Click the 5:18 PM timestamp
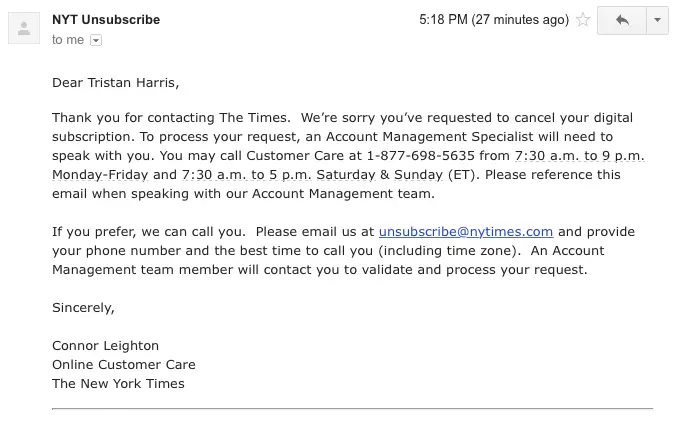Screen dimensions: 680x434 pos(492,20)
